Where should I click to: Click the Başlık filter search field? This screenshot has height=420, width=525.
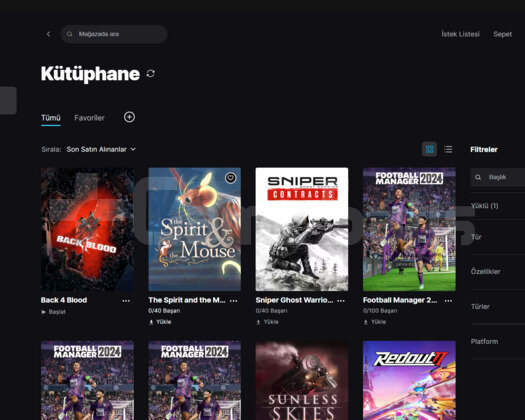(498, 177)
